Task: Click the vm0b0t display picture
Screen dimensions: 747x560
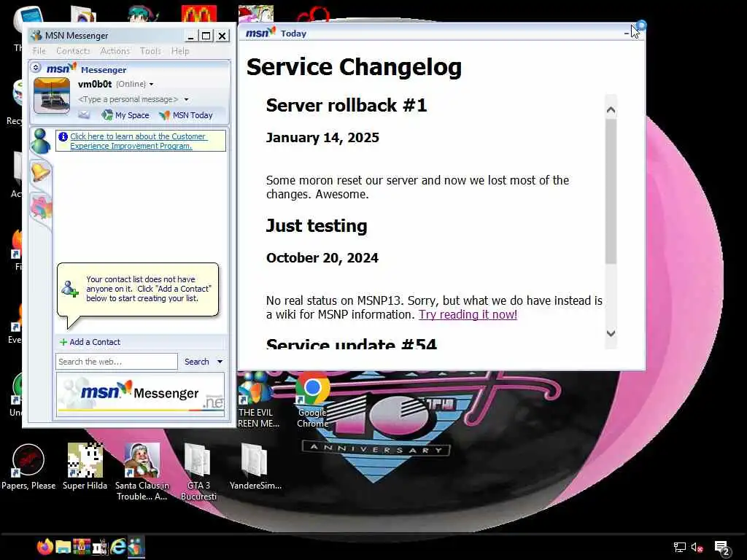Action: 52,96
